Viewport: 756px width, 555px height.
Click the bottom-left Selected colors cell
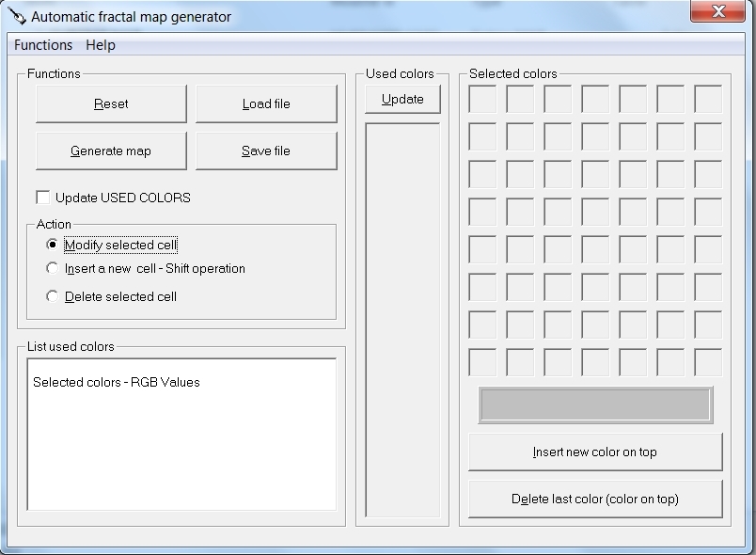[481, 360]
